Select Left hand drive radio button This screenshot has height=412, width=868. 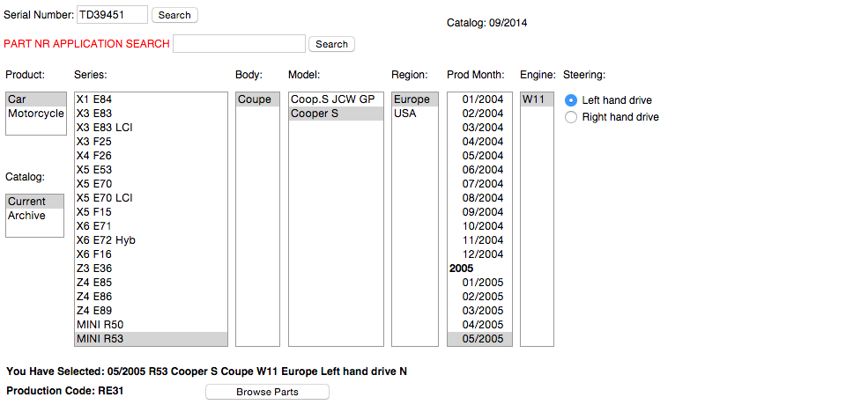571,100
